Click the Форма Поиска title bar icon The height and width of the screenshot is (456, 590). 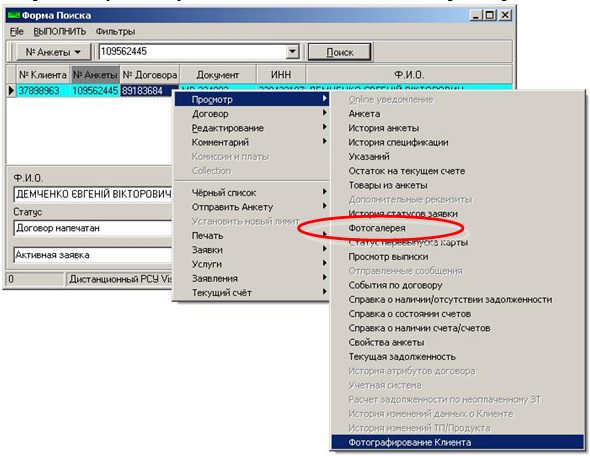[x=14, y=15]
